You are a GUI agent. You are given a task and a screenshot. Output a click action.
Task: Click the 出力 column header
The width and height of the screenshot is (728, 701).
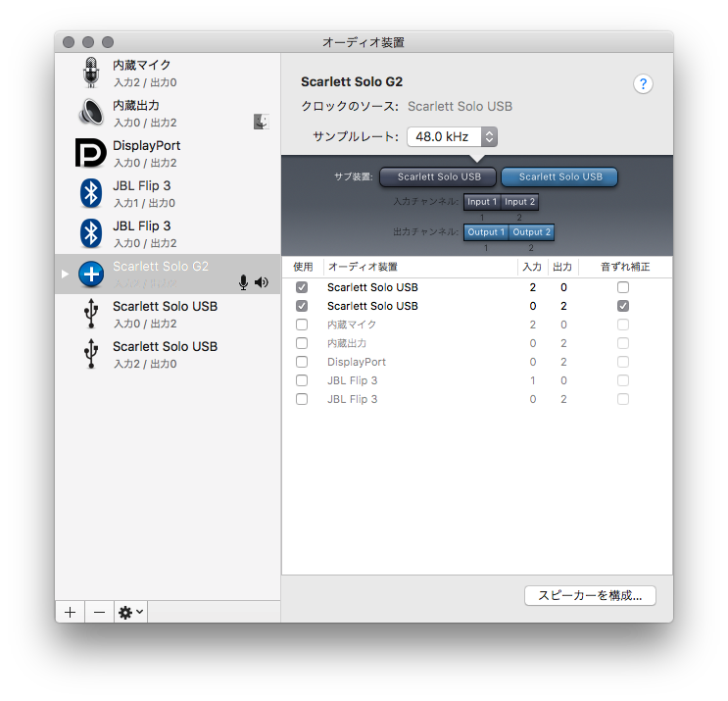[x=563, y=267]
